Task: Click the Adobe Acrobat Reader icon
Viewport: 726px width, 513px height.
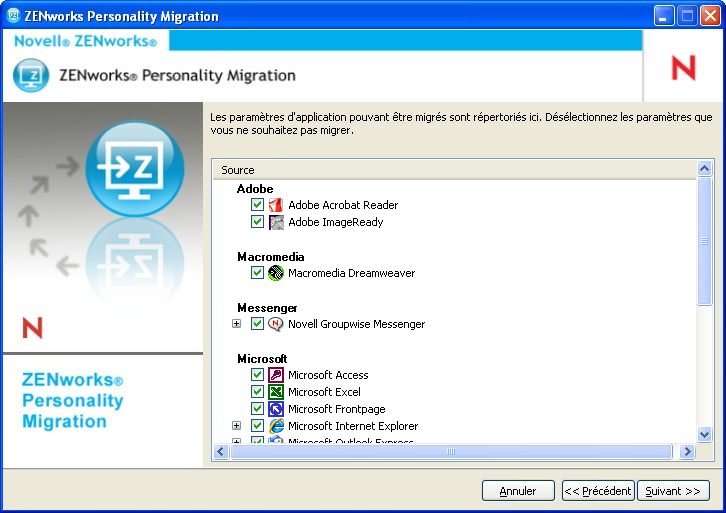Action: click(x=276, y=205)
